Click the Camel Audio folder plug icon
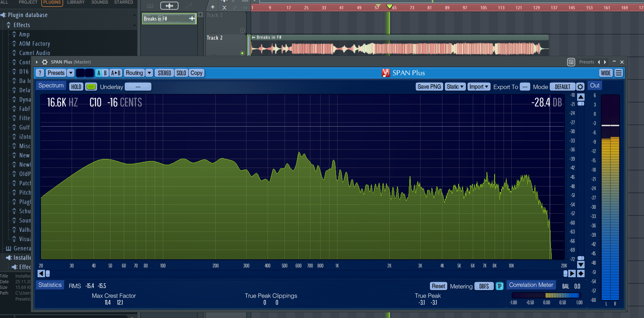 click(x=14, y=53)
